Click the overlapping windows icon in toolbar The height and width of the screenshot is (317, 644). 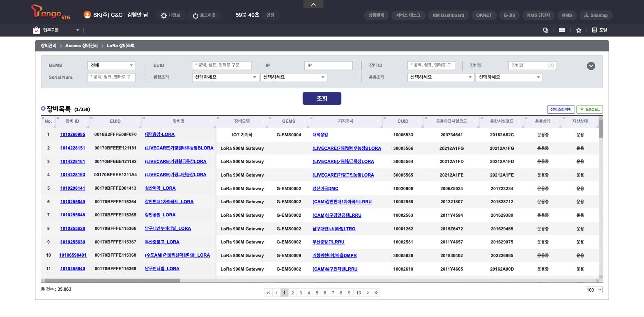(x=546, y=30)
